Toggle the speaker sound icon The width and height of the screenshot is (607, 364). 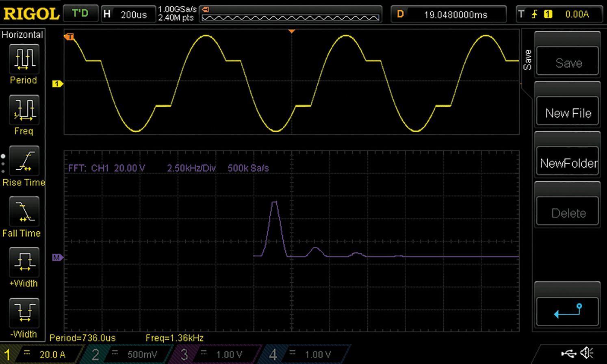point(587,353)
